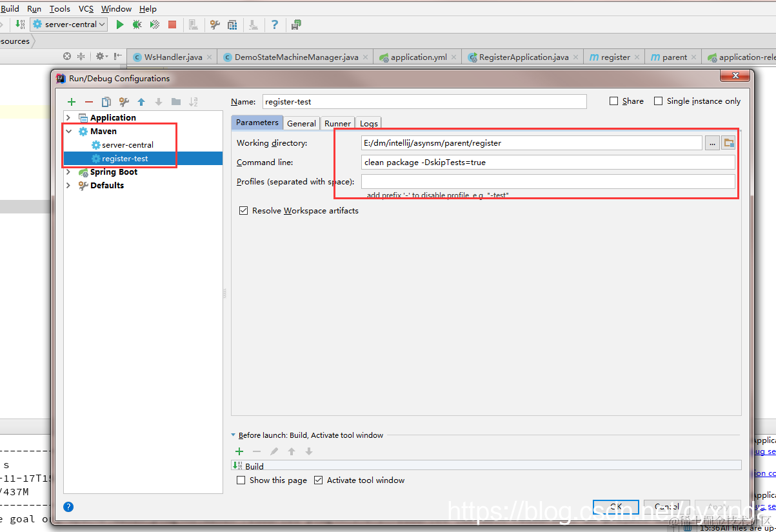Viewport: 776px width, 532px height.
Task: Click the Make Project build icon in toolbar
Action: tap(20, 25)
